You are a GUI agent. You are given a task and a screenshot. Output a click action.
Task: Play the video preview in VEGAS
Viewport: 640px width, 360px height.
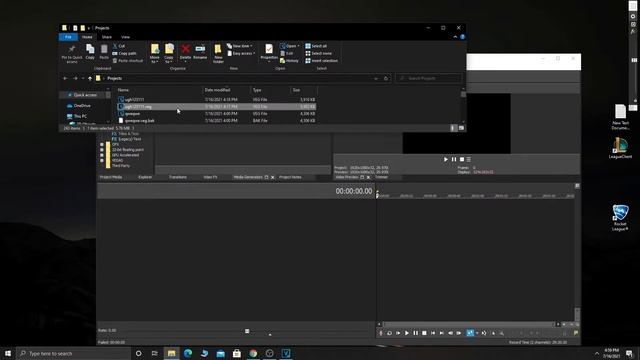pyautogui.click(x=446, y=160)
